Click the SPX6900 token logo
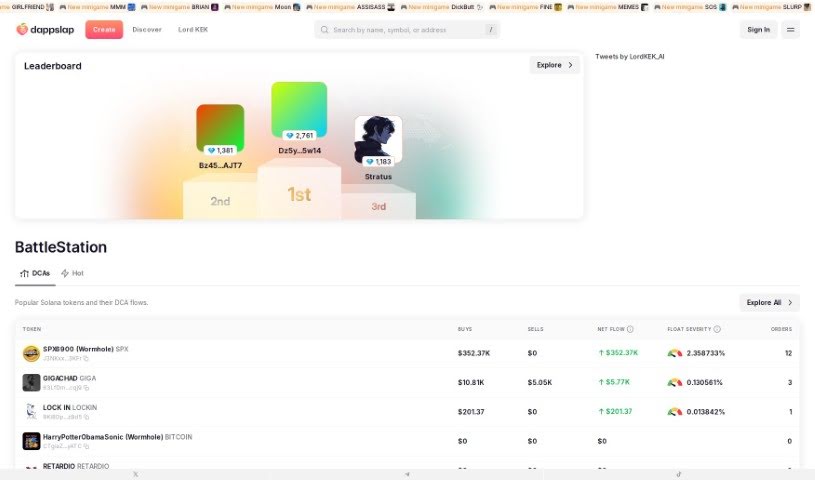Screen dimensions: 815x480 [31, 353]
